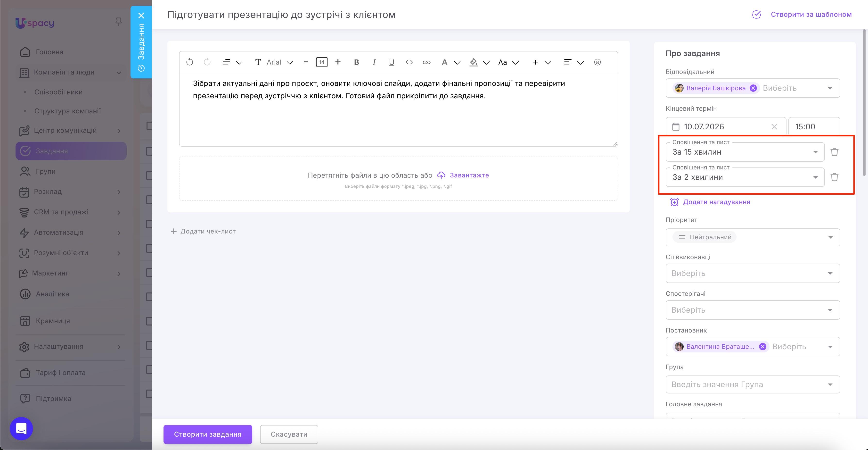Open Крамниця in the sidebar
This screenshot has height=450, width=868.
(71, 321)
